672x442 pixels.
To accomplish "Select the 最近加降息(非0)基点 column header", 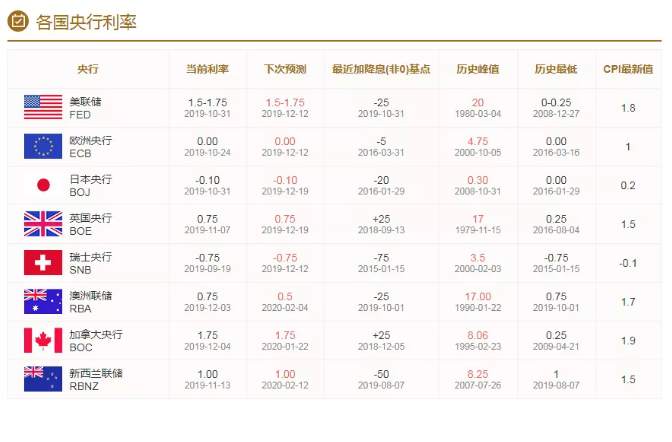I will click(x=381, y=69).
